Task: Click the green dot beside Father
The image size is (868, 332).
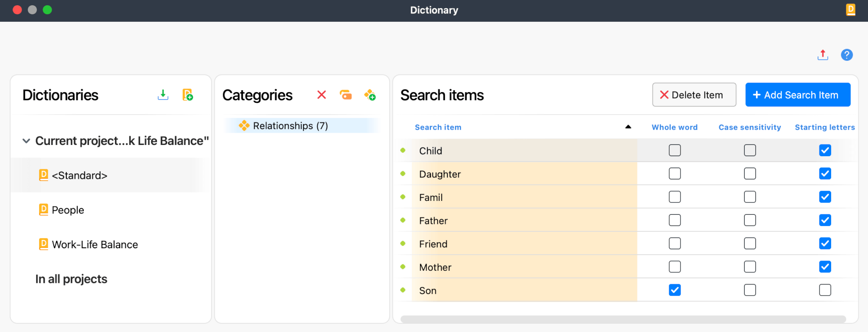Action: point(403,220)
